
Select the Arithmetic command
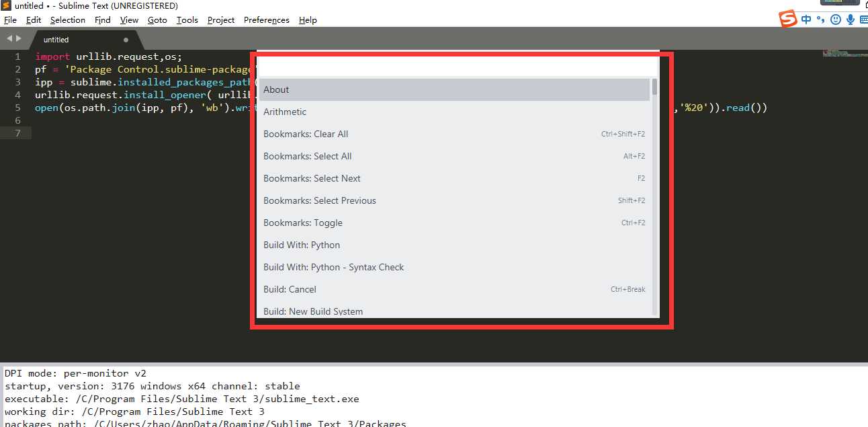pos(454,112)
